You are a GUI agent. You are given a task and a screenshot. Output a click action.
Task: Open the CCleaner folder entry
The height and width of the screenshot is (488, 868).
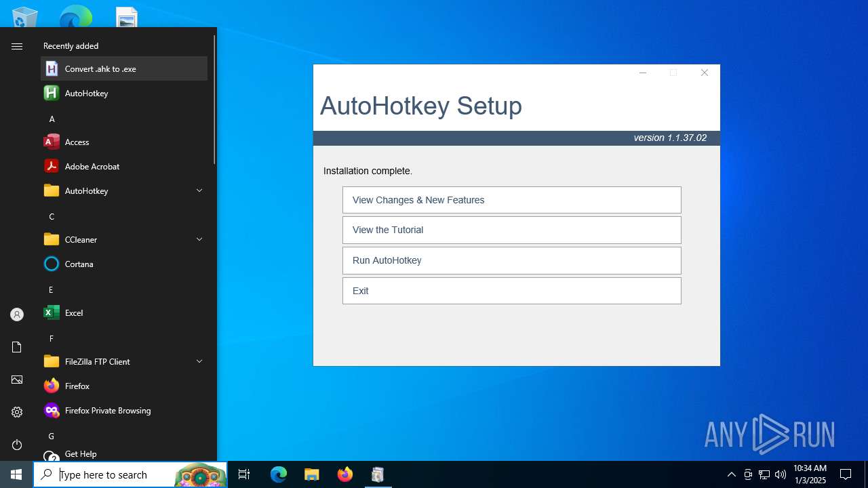click(124, 239)
